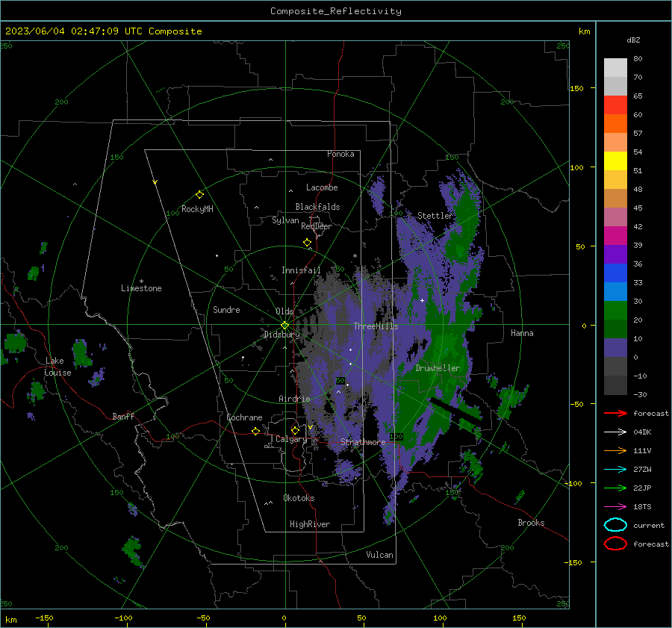Viewport: 672px width, 628px height.
Task: Click the asterisk marker above Limestone
Action: coord(141,282)
